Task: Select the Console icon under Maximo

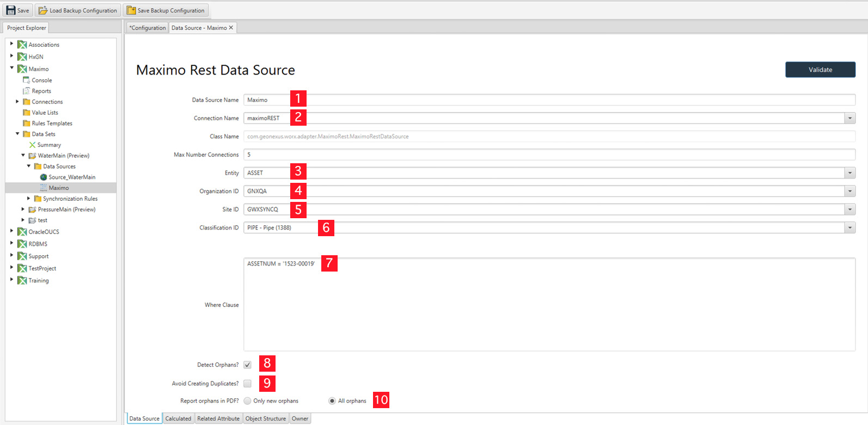Action: [x=26, y=80]
